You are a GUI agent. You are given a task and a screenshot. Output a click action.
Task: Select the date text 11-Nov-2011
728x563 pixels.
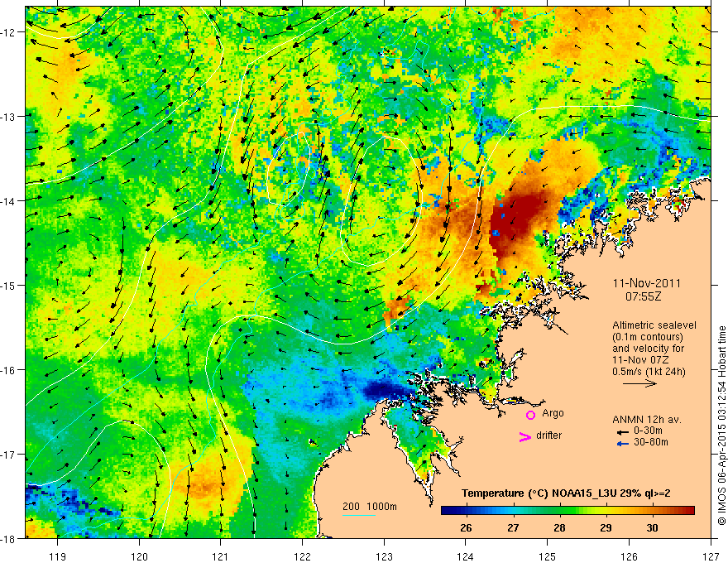tap(646, 283)
